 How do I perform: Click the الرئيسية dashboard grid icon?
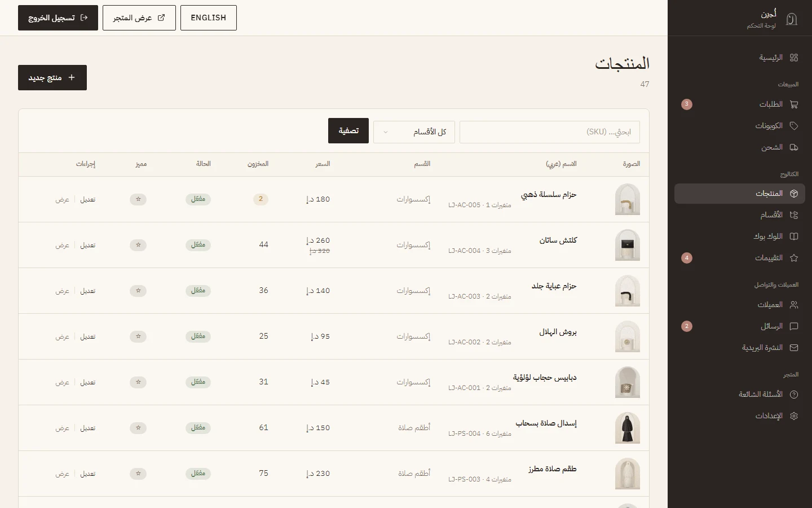(794, 58)
